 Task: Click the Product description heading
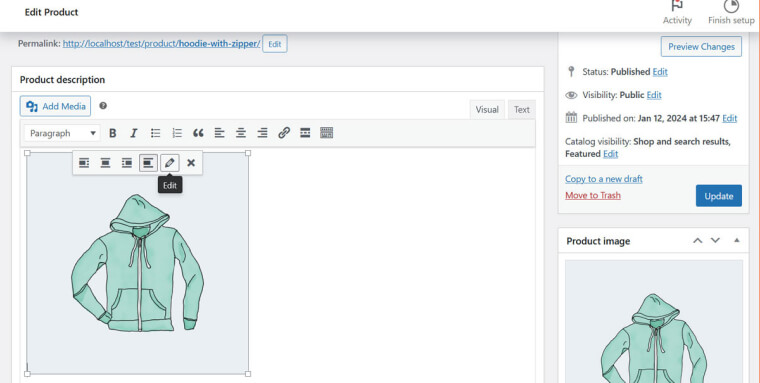click(x=63, y=80)
